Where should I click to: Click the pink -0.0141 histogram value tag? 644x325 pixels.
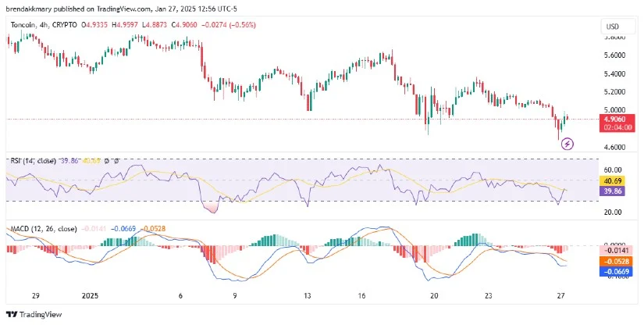(x=615, y=250)
